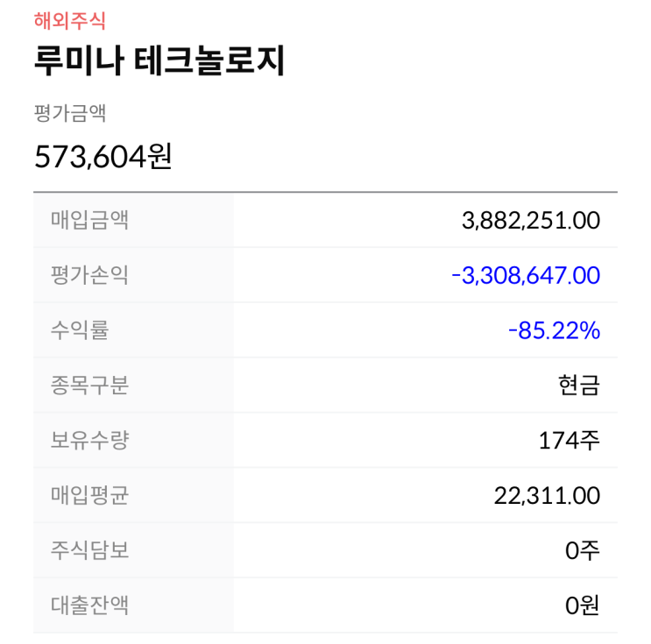The width and height of the screenshot is (651, 644).
Task: Select the 평가손익 row label
Action: pos(89,275)
